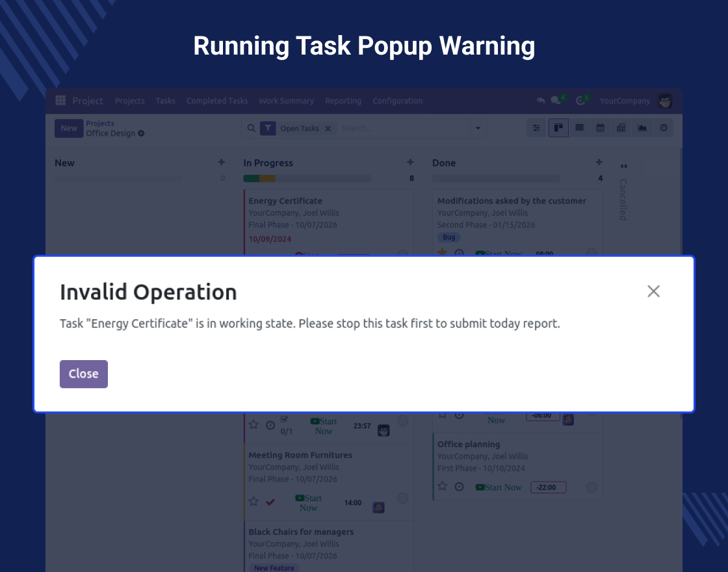728x572 pixels.
Task: Add task in In Progress column
Action: pos(410,162)
